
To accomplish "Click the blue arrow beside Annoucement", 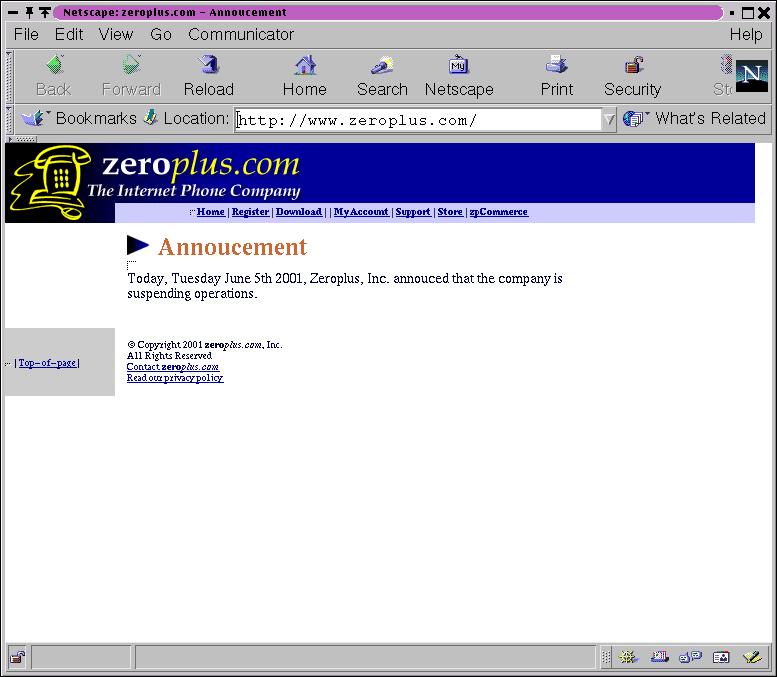I will 138,245.
